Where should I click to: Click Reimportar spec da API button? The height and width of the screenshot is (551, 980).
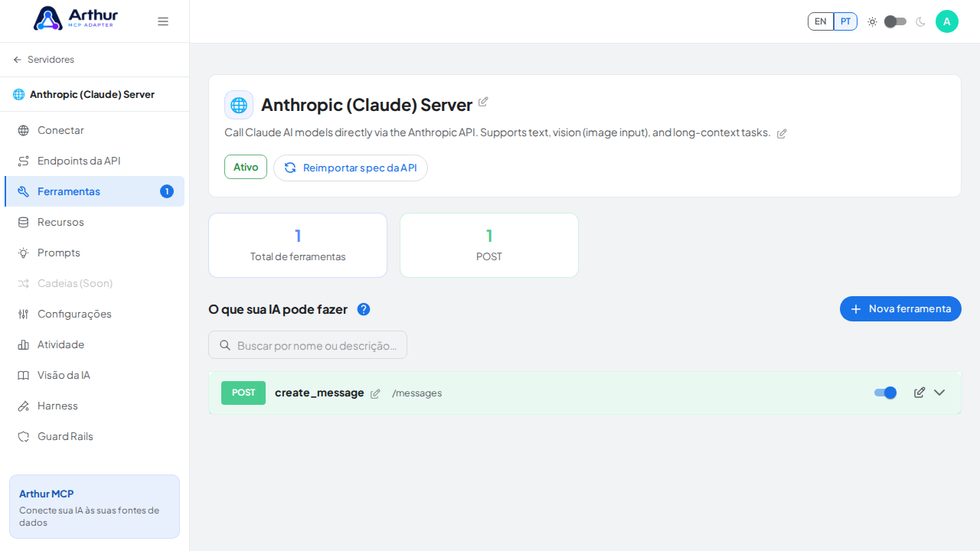tap(351, 168)
